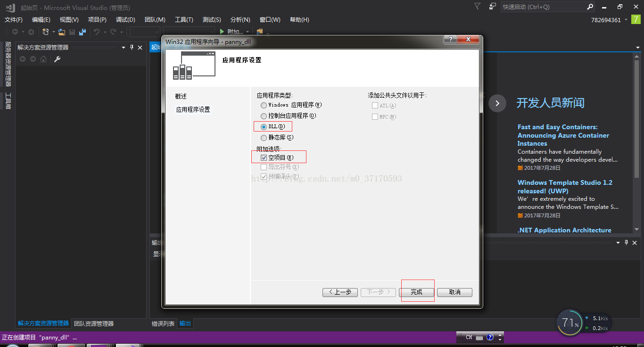
Task: Click the navigate backward arrow in the toolbar
Action: [x=15, y=32]
